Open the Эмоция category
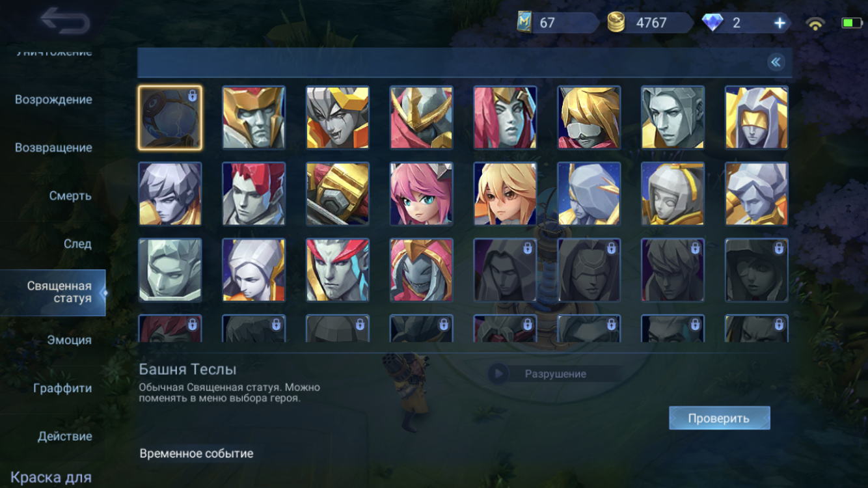The image size is (868, 488). (x=69, y=340)
